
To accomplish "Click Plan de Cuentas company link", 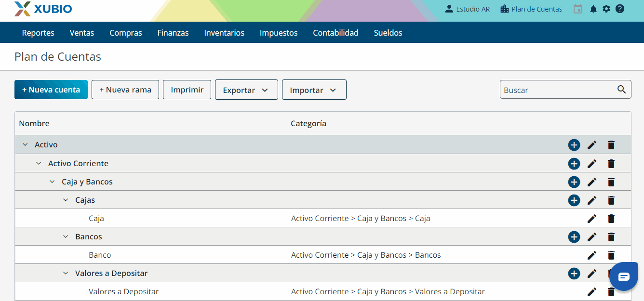I will click(531, 9).
